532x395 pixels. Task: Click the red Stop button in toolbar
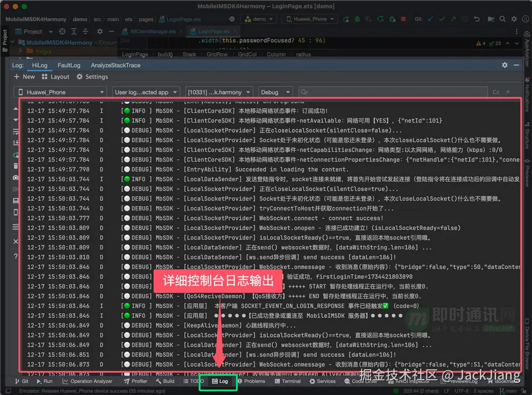[403, 19]
